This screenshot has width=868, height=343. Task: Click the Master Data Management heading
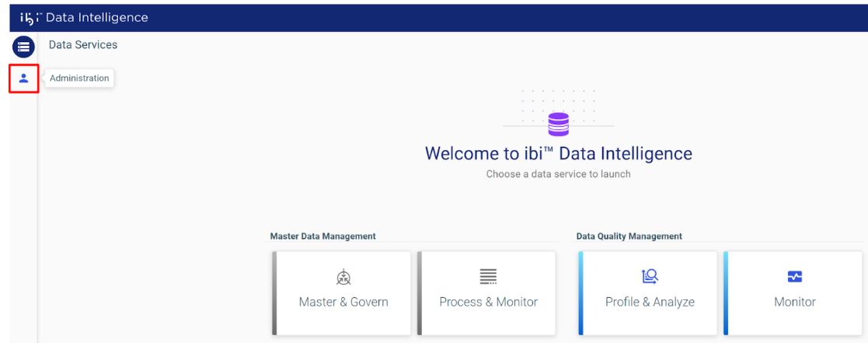[322, 236]
